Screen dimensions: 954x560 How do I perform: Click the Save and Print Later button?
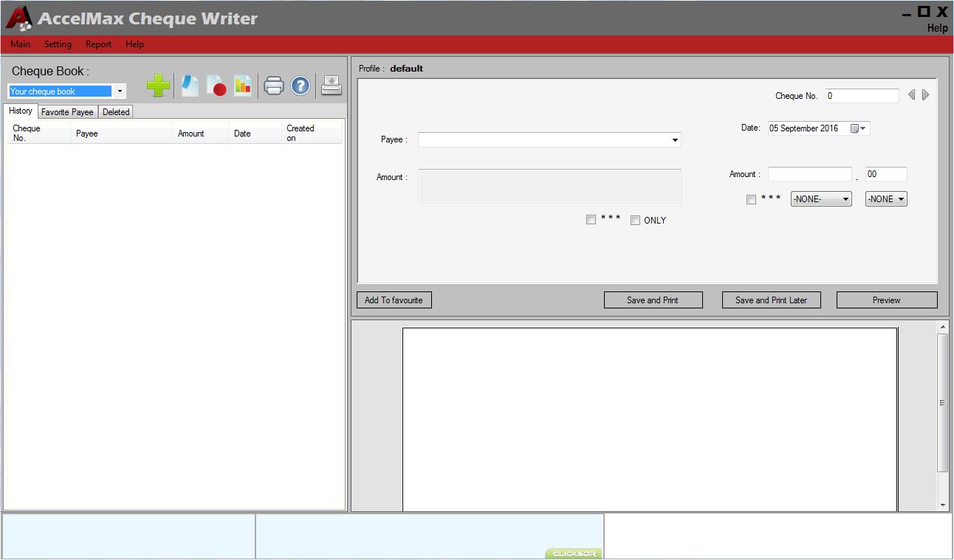tap(771, 300)
